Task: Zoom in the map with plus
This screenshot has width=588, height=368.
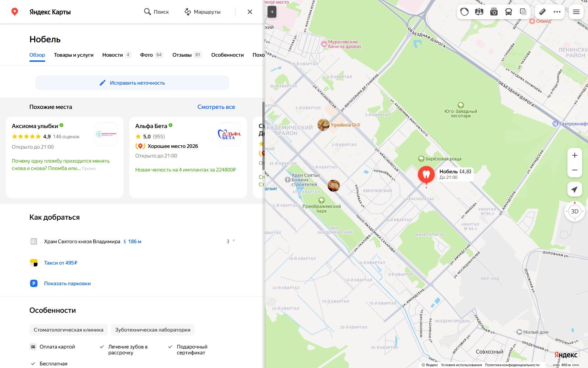Action: point(575,155)
